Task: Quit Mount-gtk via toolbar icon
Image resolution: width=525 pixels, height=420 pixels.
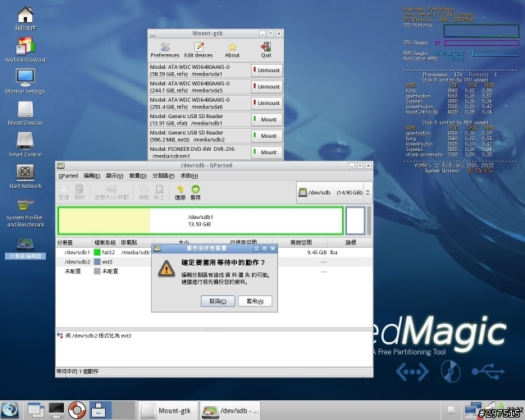Action: [266, 50]
